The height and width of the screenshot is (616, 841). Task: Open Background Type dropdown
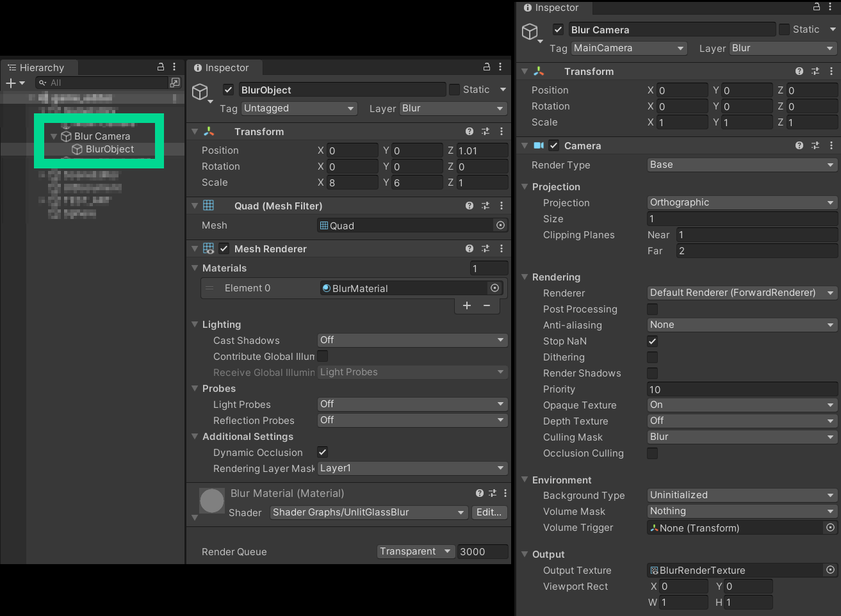pos(742,495)
